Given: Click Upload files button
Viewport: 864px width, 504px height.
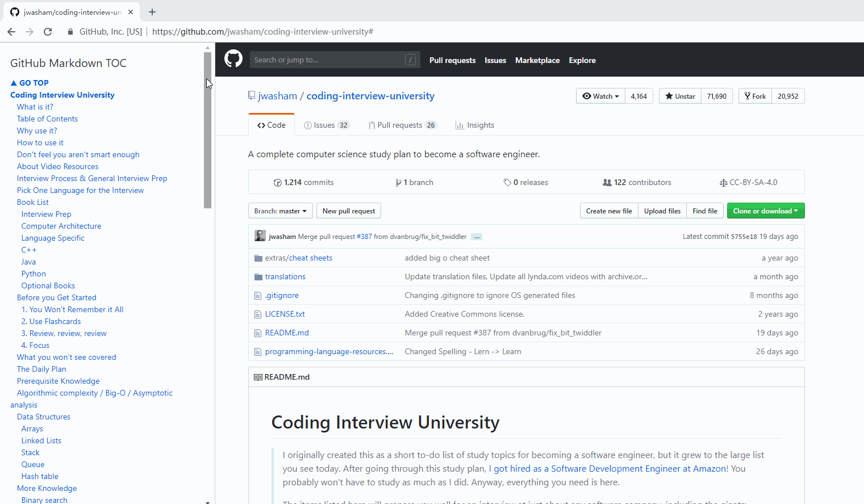Looking at the screenshot, I should point(662,211).
